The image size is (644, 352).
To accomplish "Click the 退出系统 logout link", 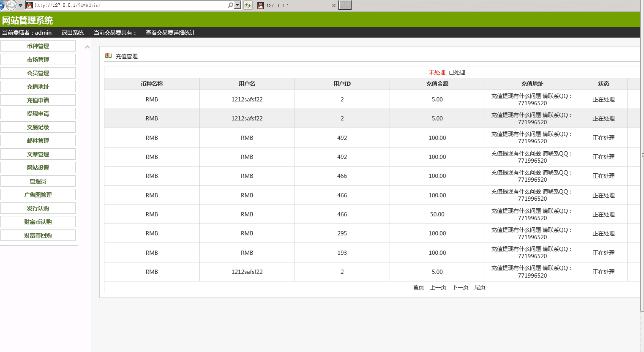I will click(x=73, y=33).
